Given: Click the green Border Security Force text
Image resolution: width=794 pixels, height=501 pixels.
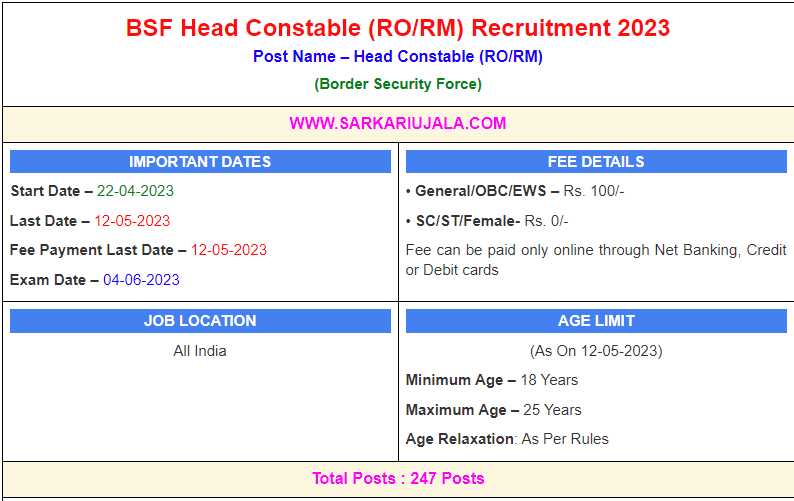Looking at the screenshot, I should coord(397,84).
